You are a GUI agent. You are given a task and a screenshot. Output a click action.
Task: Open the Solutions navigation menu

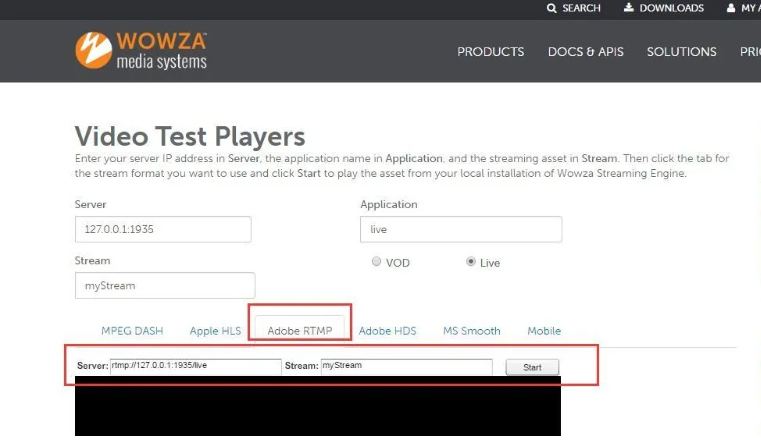pyautogui.click(x=681, y=52)
